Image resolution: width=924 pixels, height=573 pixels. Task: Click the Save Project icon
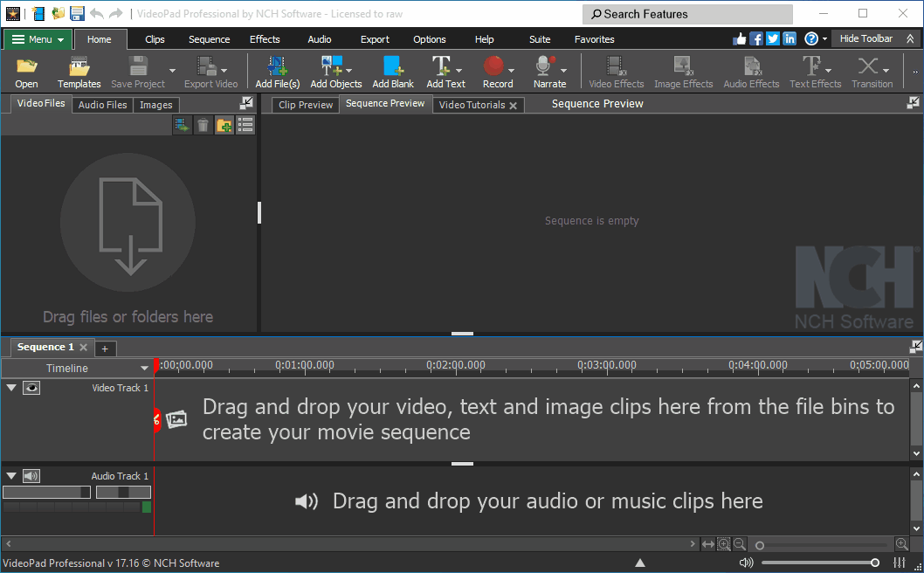coord(139,66)
